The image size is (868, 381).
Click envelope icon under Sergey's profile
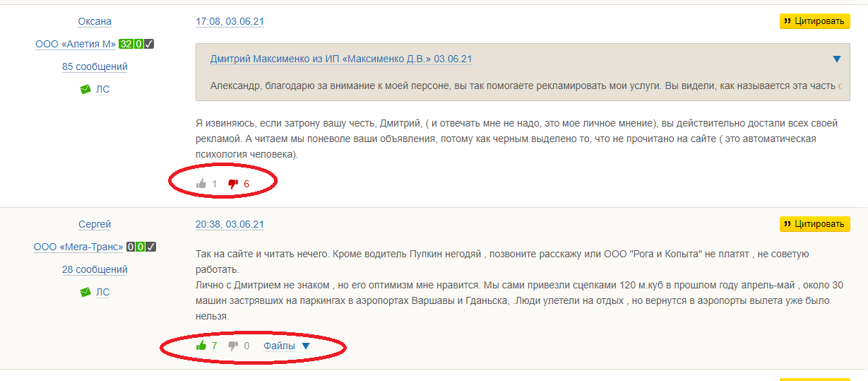(85, 292)
